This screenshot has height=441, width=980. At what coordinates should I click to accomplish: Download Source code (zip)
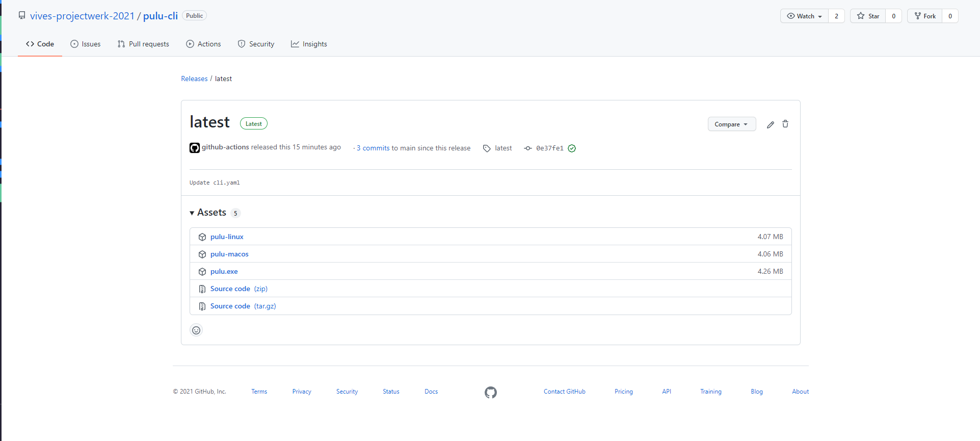239,289
